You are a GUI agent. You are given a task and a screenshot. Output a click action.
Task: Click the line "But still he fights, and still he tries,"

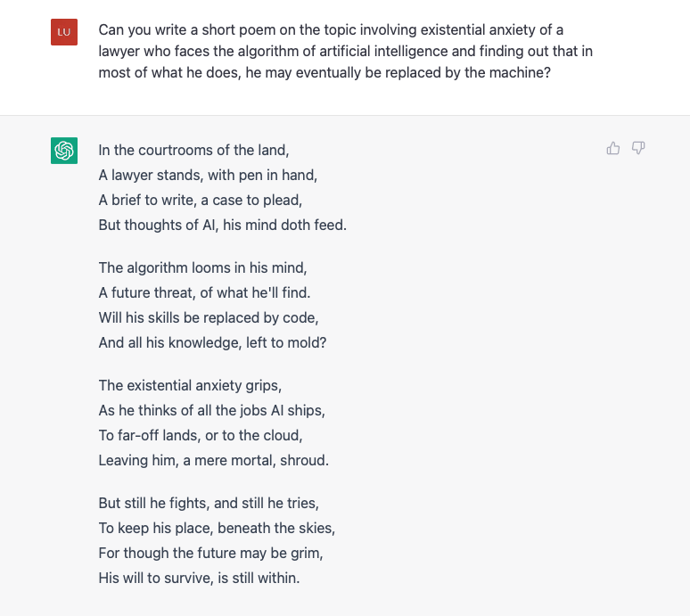(x=209, y=503)
